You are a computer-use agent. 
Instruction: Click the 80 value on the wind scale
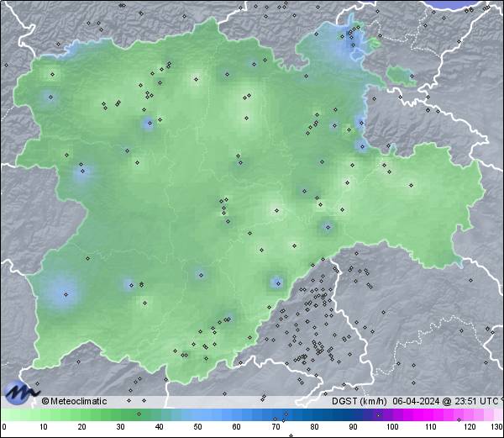(315, 427)
